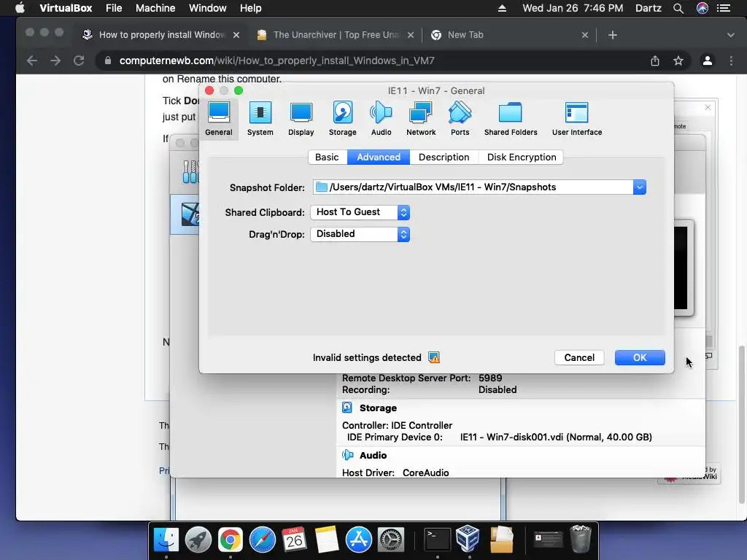Open the General settings category
Viewport: 747px width, 560px height.
pyautogui.click(x=219, y=119)
